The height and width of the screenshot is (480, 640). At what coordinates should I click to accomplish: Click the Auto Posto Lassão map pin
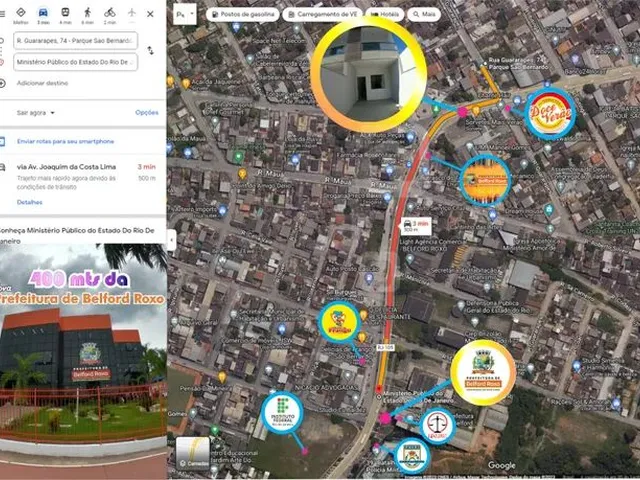click(369, 279)
